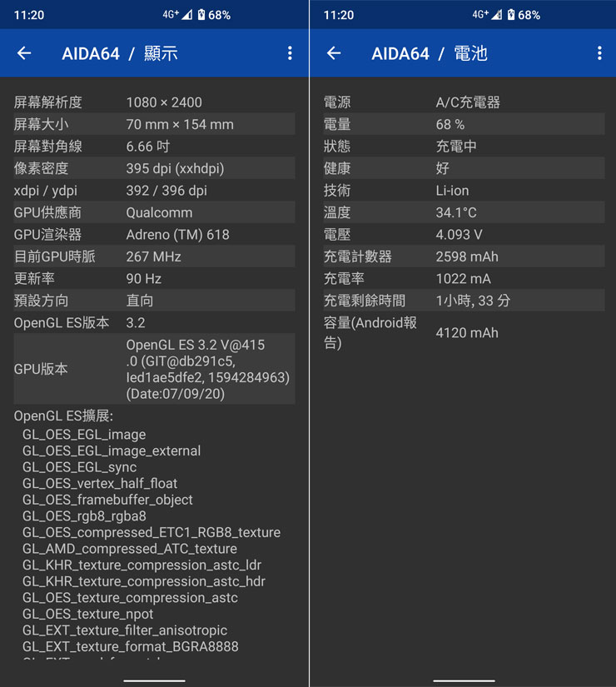Open overflow menu on 顯示 screen
This screenshot has width=616, height=687.
click(290, 53)
